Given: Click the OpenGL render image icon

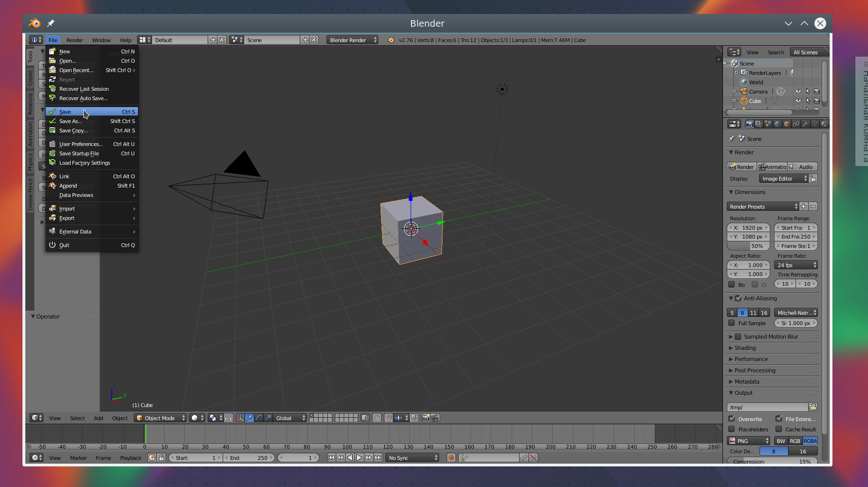Looking at the screenshot, I should (x=426, y=418).
